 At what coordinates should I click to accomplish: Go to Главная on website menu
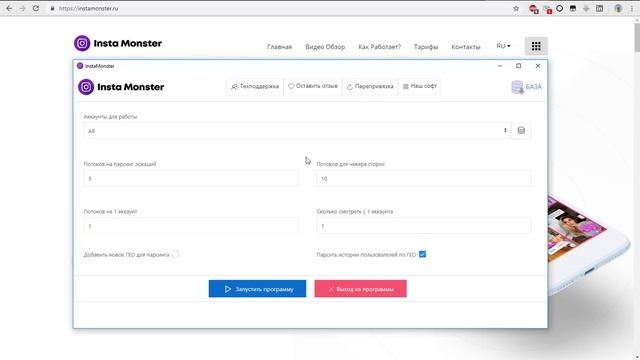click(x=280, y=47)
